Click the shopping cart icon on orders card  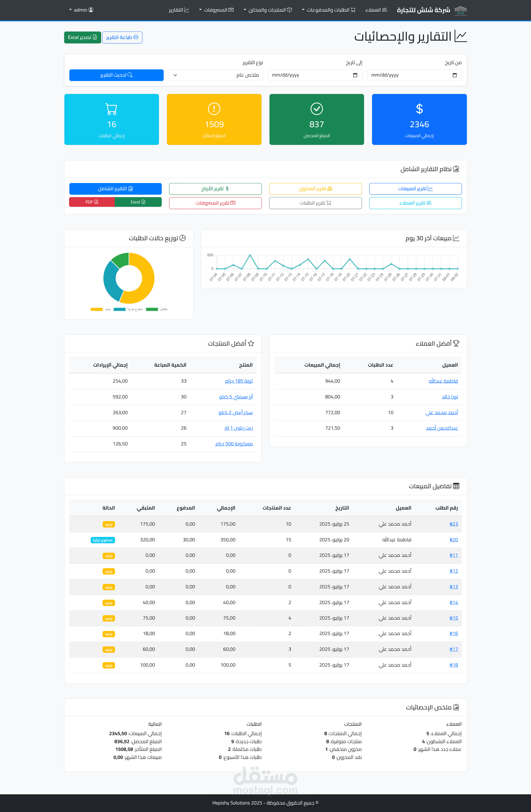click(x=111, y=109)
